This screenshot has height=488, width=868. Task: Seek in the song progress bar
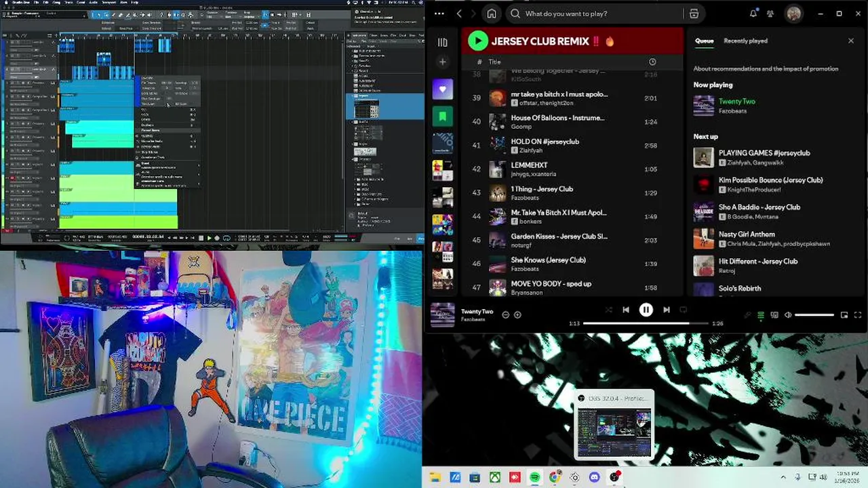(644, 323)
